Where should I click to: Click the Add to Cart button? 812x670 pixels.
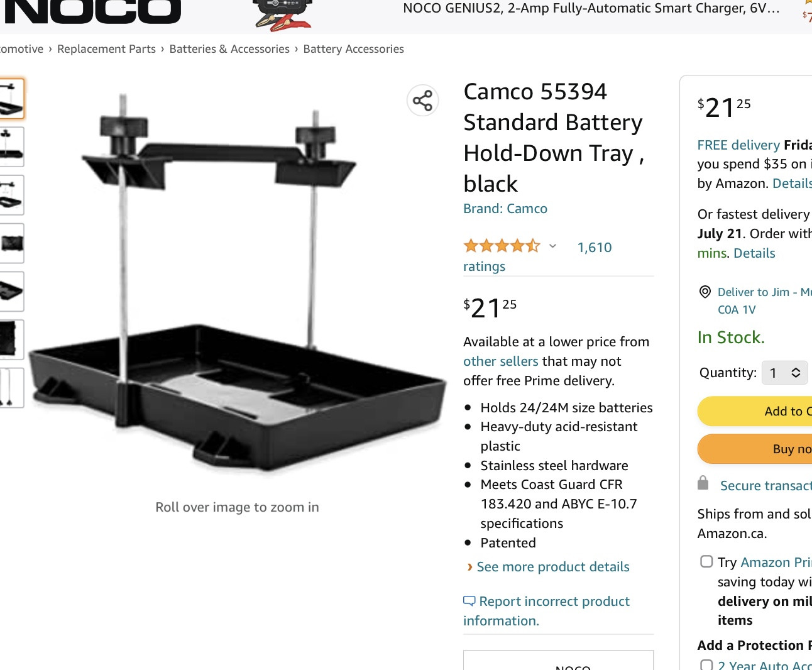coord(755,411)
